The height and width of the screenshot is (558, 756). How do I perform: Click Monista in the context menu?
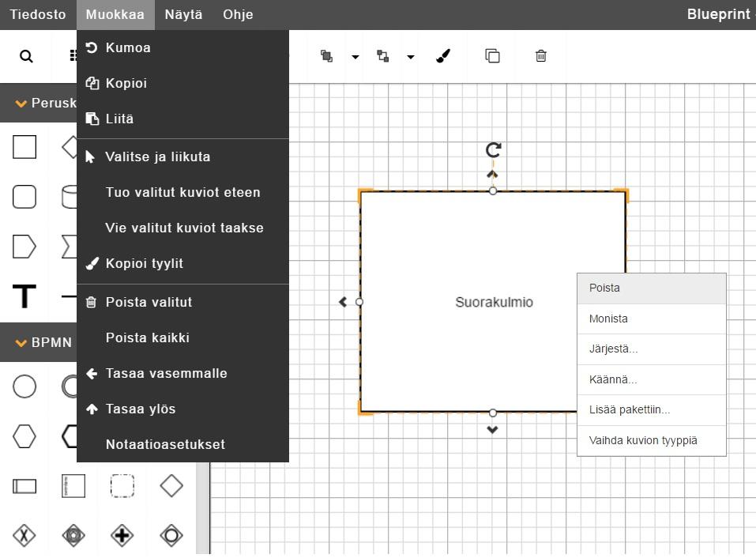[652, 319]
